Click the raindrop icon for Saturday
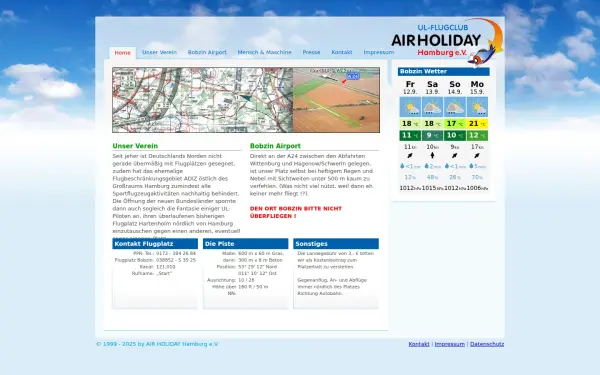Viewport: 600px width, 375px height. click(x=427, y=166)
